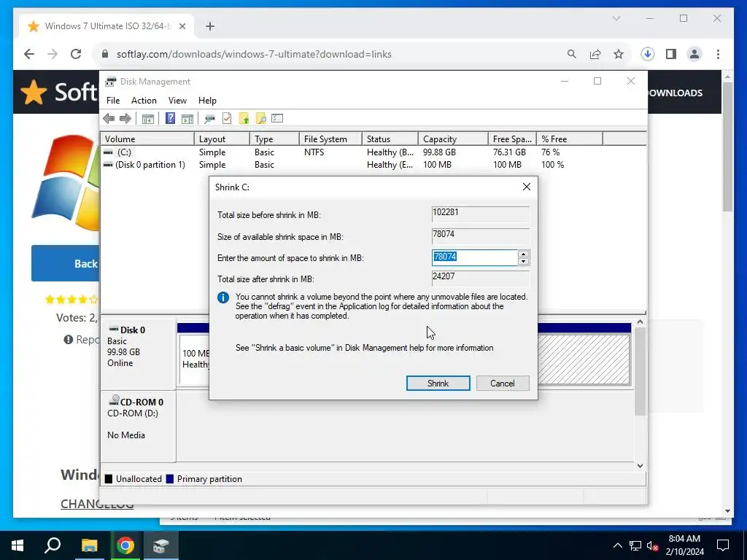This screenshot has width=747, height=560.
Task: Open the View menu in Disk Management
Action: [177, 101]
